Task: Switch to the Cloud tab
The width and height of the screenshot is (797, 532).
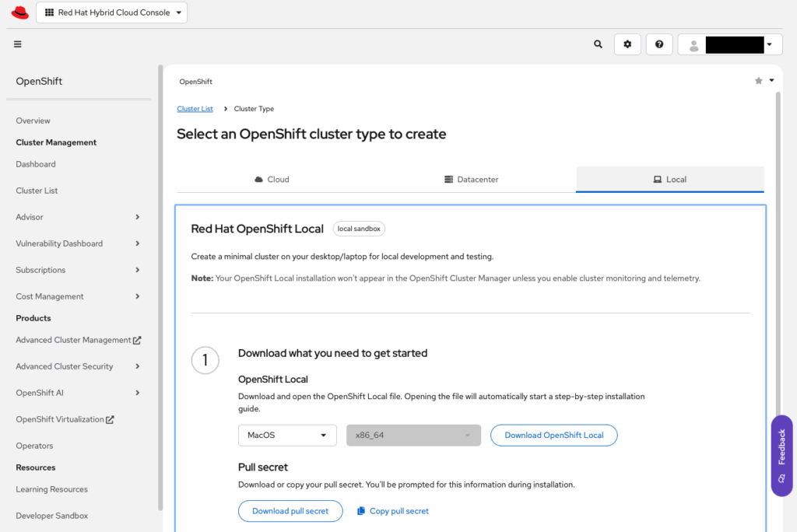Action: 272,180
